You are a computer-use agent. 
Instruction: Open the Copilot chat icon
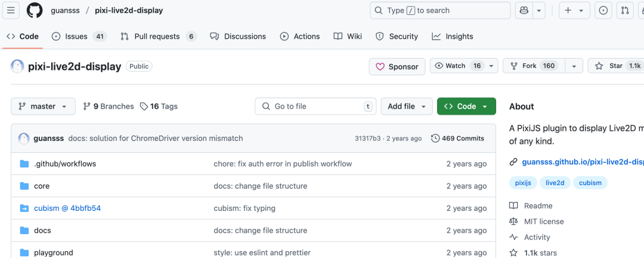(524, 11)
